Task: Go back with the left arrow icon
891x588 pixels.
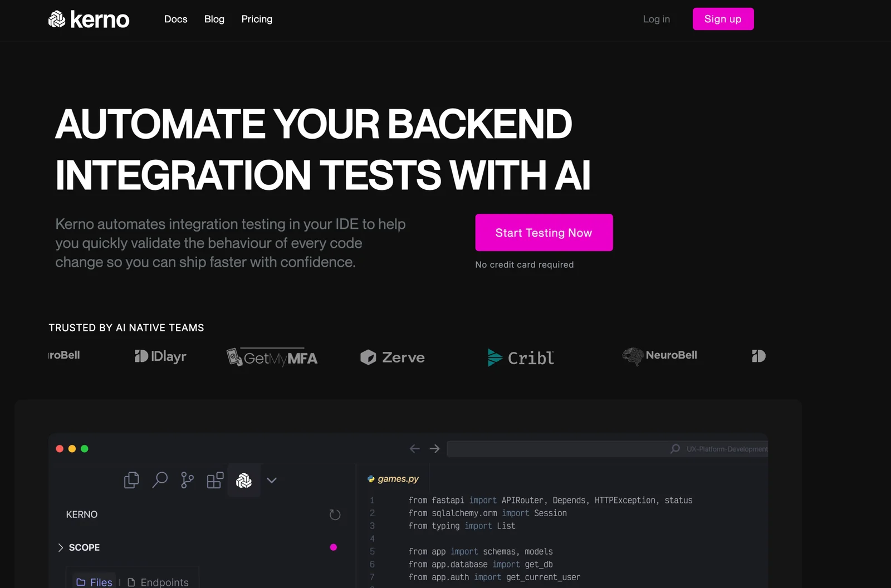Action: pyautogui.click(x=414, y=449)
